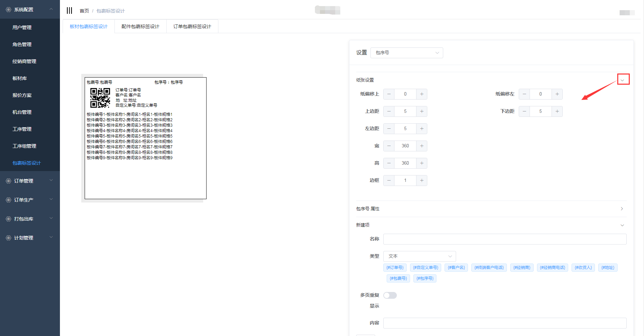Click the sidebar collapse hamburger icon
This screenshot has height=336, width=644.
click(69, 10)
